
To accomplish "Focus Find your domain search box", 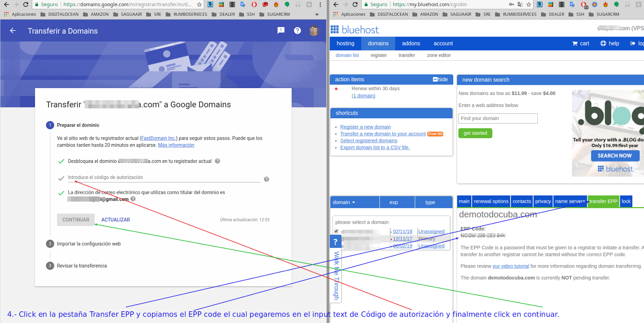I will tap(498, 118).
